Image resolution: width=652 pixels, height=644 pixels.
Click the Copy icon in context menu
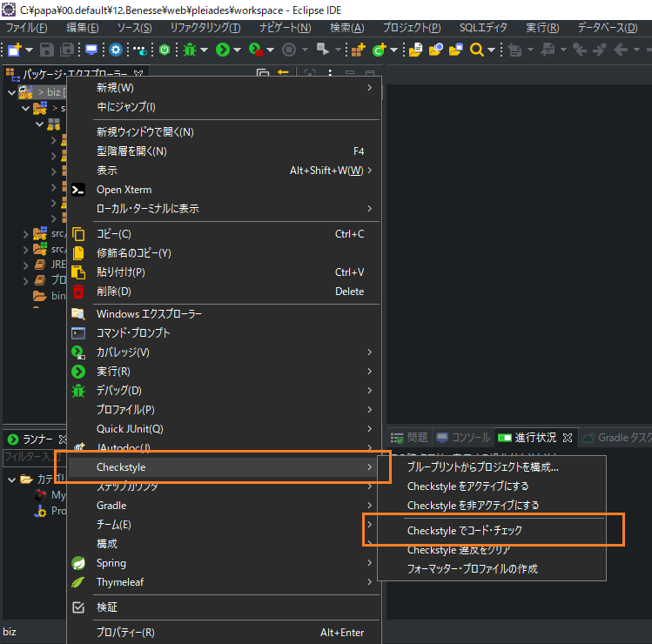[78, 234]
